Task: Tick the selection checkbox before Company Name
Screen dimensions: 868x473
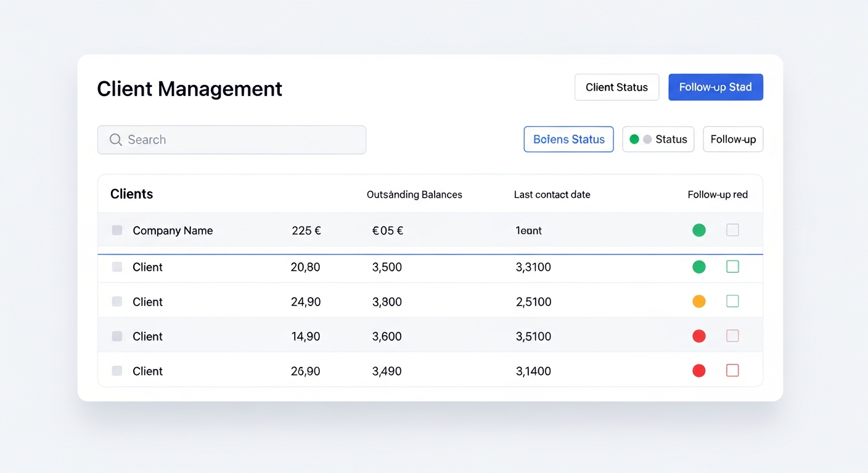Action: click(x=117, y=230)
